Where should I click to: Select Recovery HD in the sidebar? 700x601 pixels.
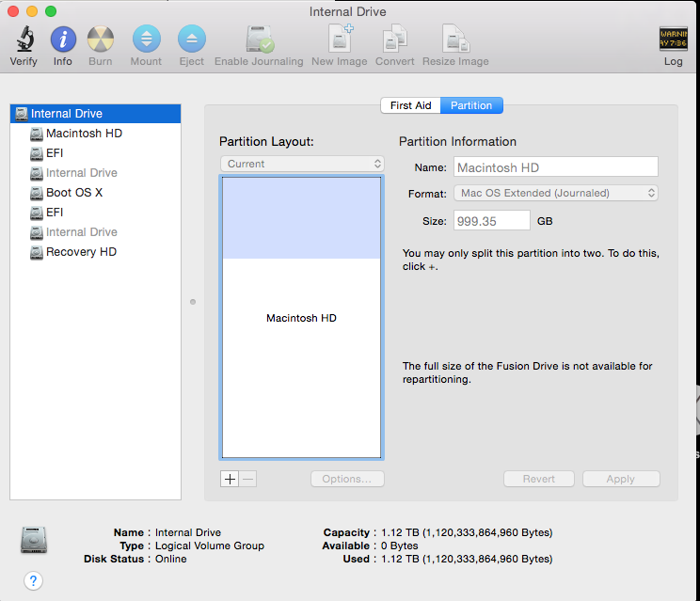[81, 252]
